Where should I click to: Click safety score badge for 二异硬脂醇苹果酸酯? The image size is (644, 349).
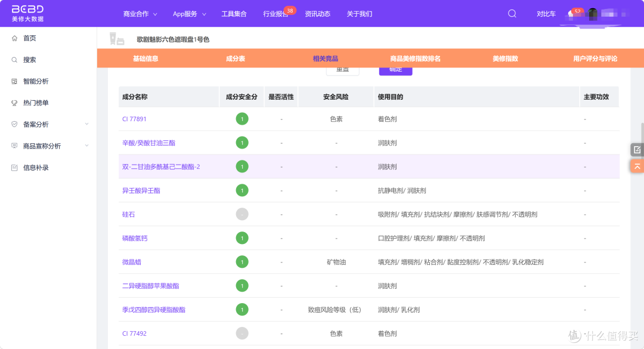coord(242,286)
